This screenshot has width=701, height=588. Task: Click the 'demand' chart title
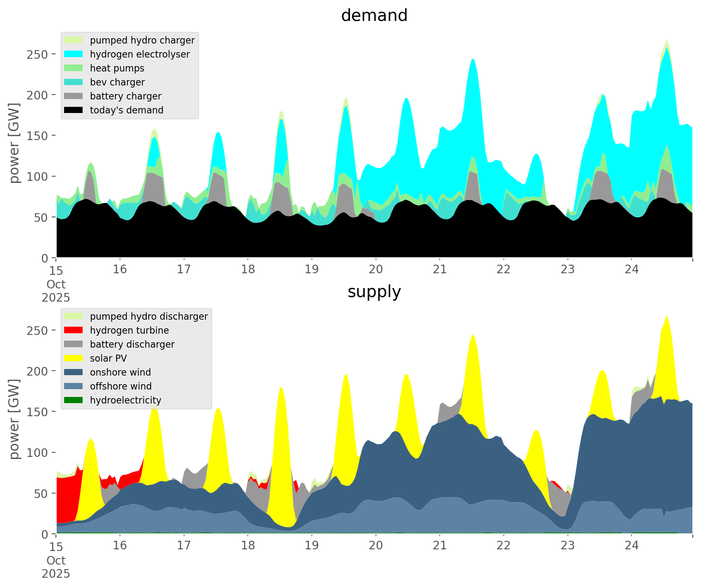point(374,16)
